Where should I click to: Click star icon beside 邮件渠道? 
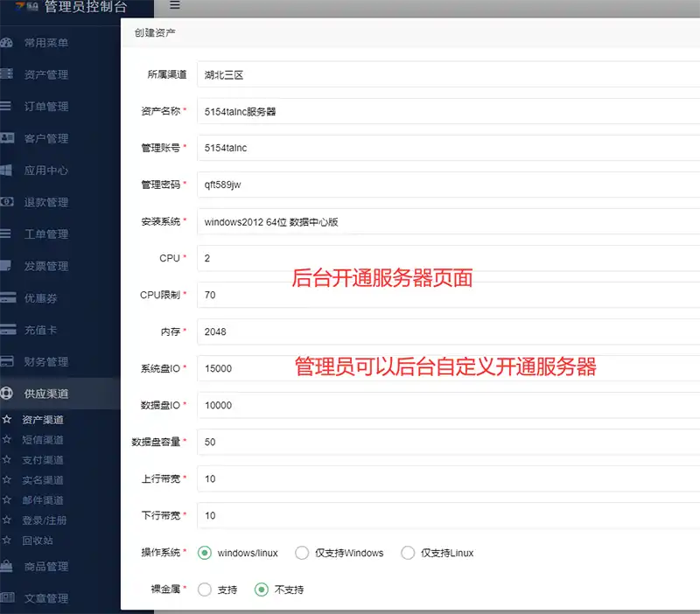[x=7, y=499]
